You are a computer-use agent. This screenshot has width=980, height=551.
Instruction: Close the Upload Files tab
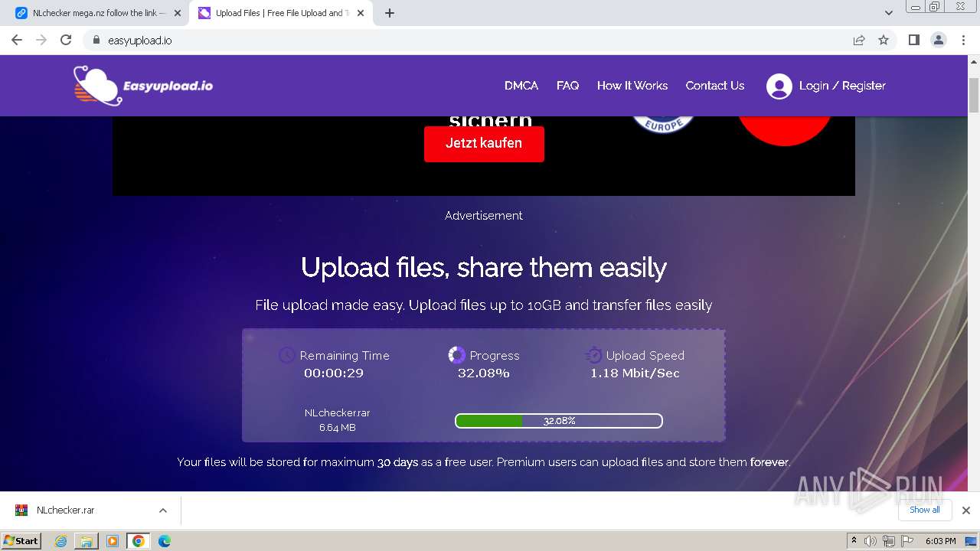pyautogui.click(x=361, y=13)
